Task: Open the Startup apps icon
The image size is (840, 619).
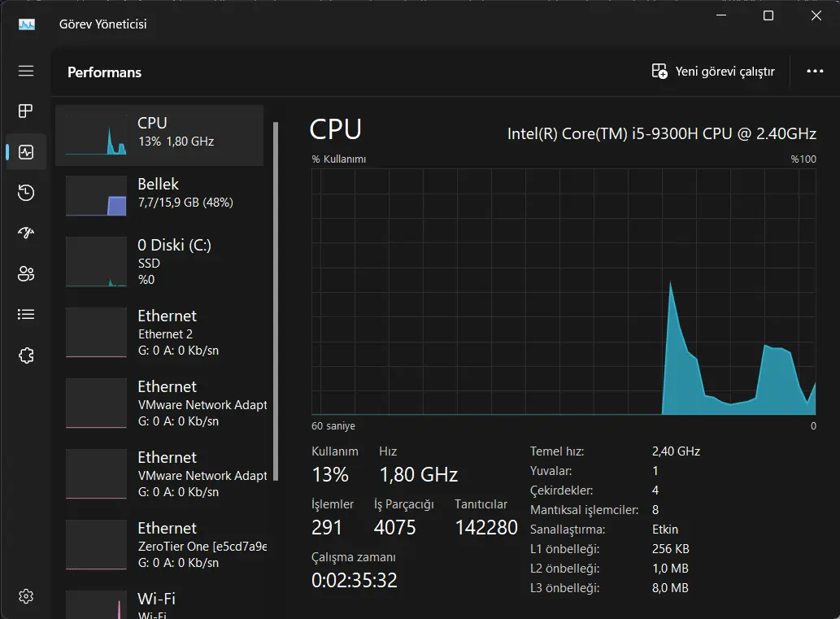Action: coord(26,233)
